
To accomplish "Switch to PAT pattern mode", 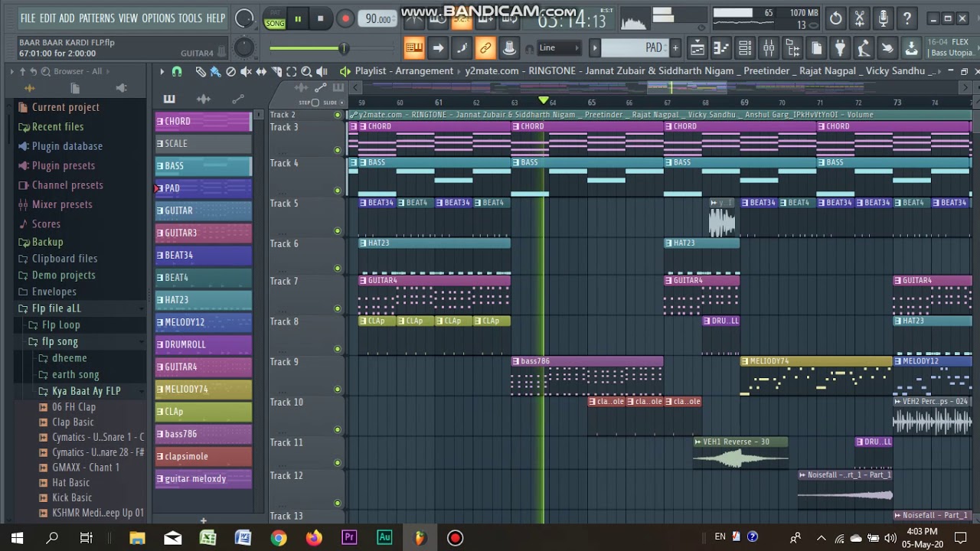I will tap(274, 14).
